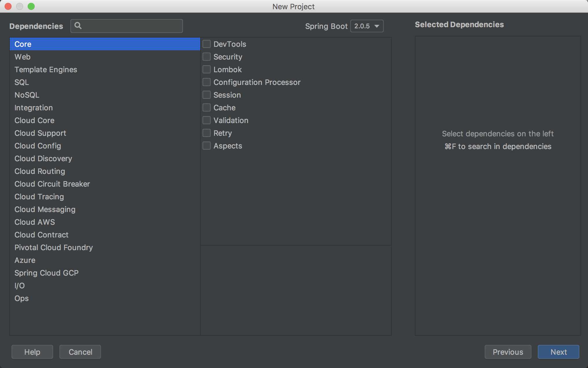588x368 pixels.
Task: Enable Lombok dependency checkbox
Action: tap(206, 69)
